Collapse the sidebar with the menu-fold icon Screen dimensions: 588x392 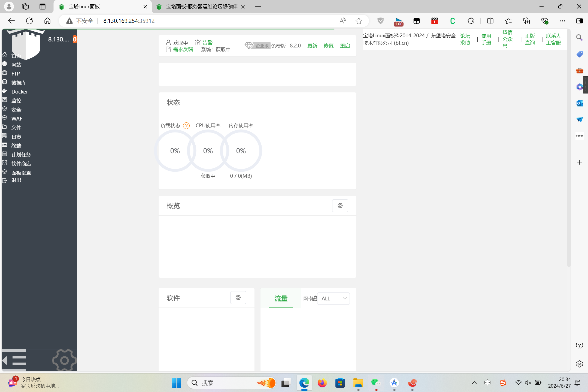click(14, 360)
